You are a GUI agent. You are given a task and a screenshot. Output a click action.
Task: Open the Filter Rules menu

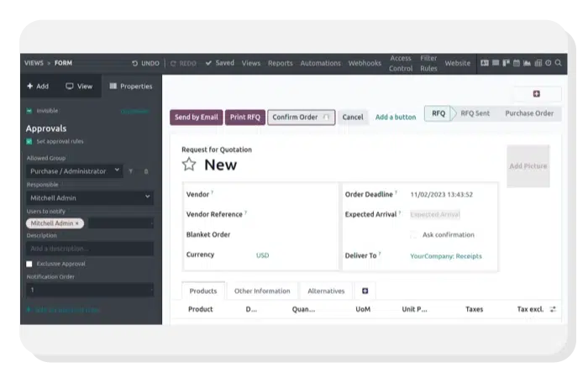coord(428,63)
